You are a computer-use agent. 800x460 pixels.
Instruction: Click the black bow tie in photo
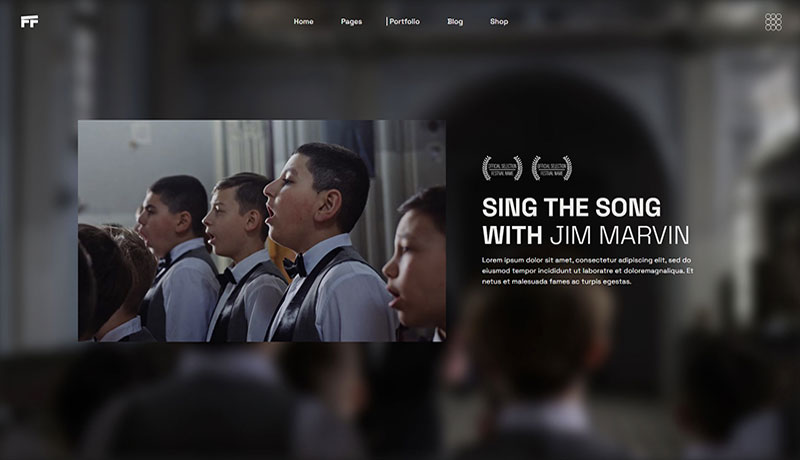[294, 267]
